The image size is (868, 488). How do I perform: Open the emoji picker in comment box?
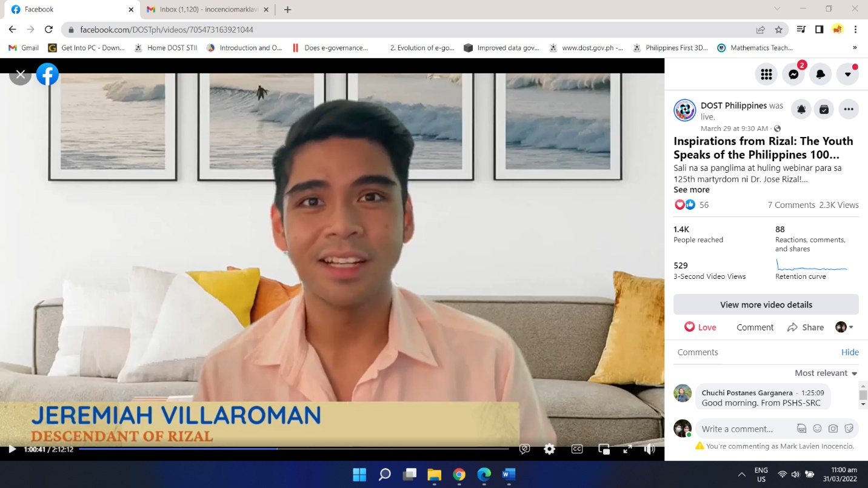coord(817,429)
